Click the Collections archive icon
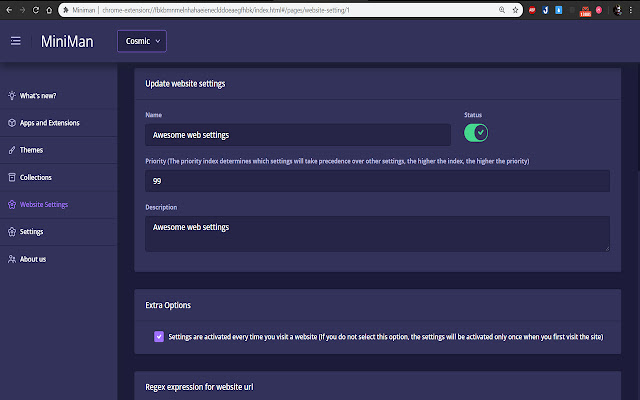The image size is (640, 400). coord(11,177)
